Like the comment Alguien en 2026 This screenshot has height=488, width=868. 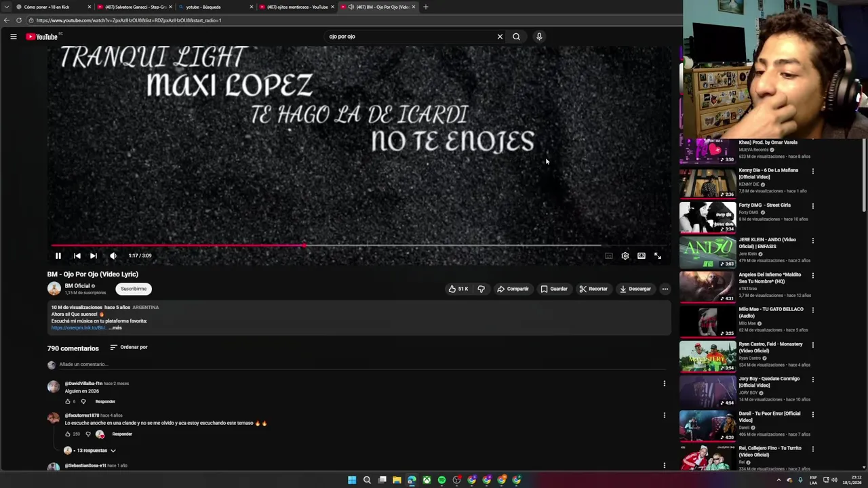(x=67, y=402)
